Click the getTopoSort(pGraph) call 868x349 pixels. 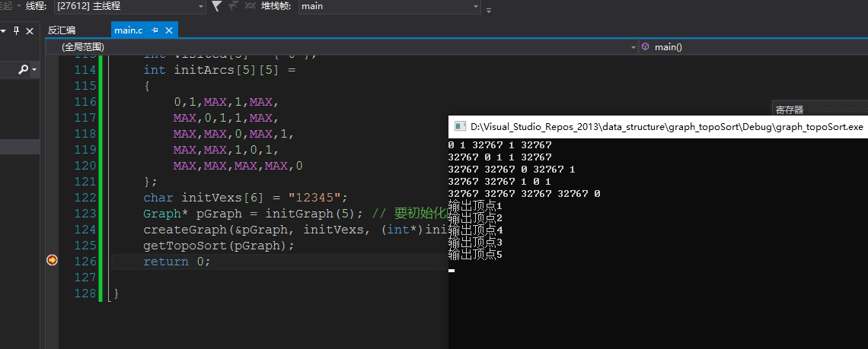click(219, 246)
